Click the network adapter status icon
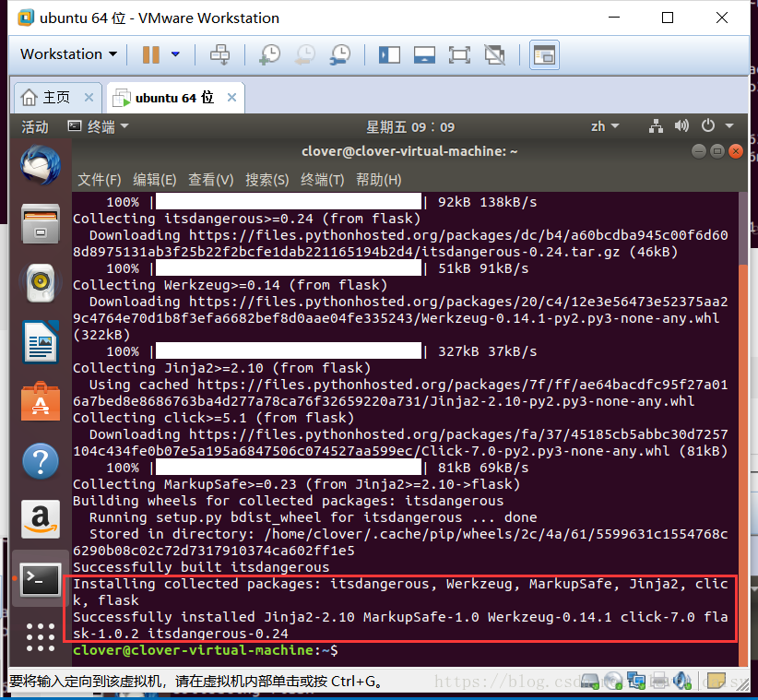Viewport: 758px width, 700px height. (x=636, y=682)
